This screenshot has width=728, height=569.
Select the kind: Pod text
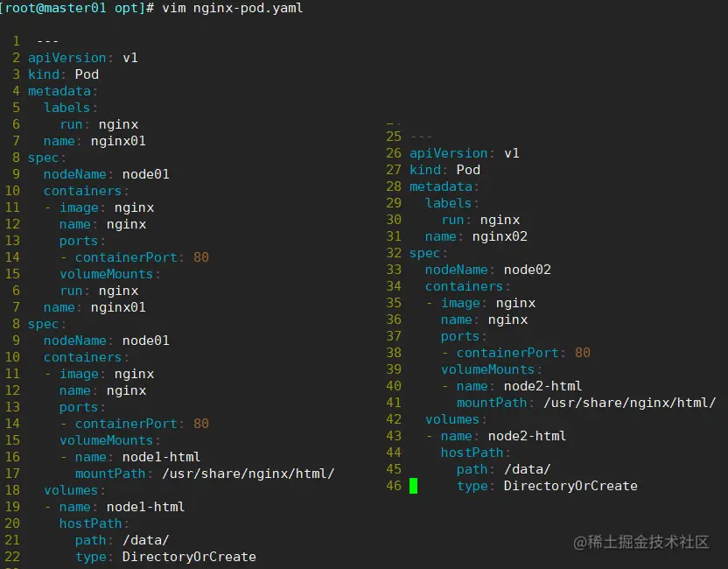click(x=62, y=74)
